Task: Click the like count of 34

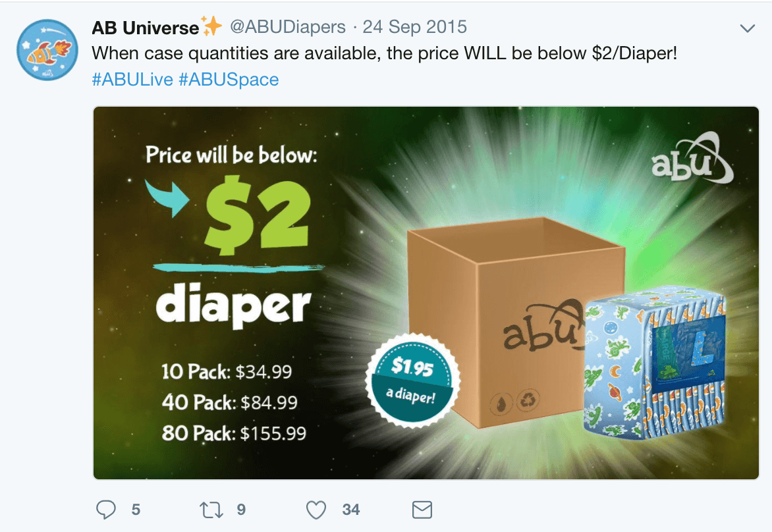Action: pos(351,510)
